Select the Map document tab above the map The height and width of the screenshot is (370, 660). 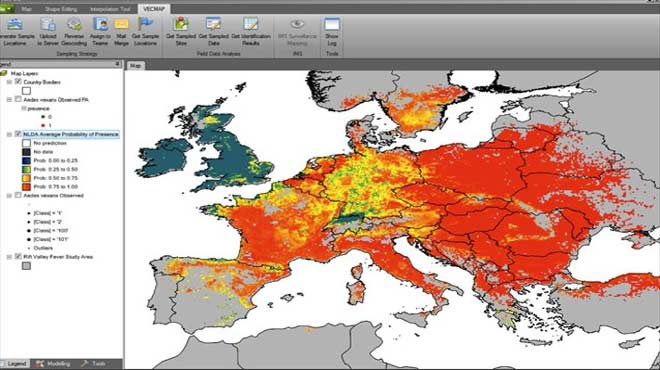136,66
